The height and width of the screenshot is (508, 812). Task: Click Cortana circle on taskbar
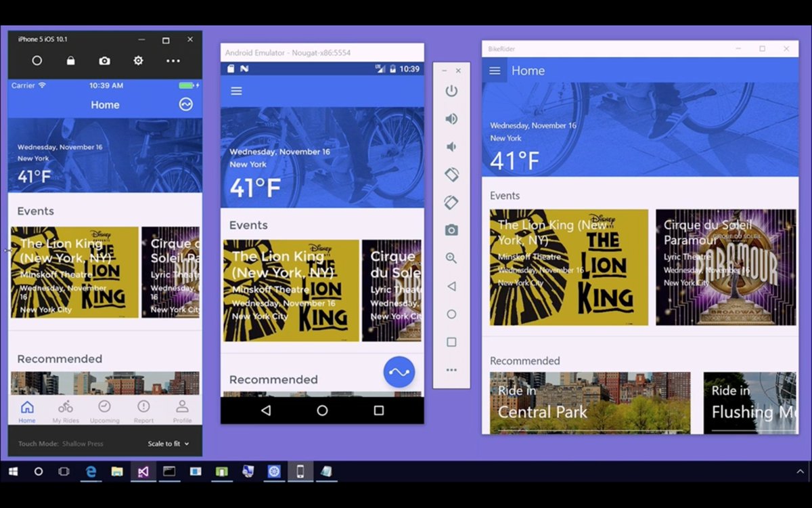click(39, 471)
